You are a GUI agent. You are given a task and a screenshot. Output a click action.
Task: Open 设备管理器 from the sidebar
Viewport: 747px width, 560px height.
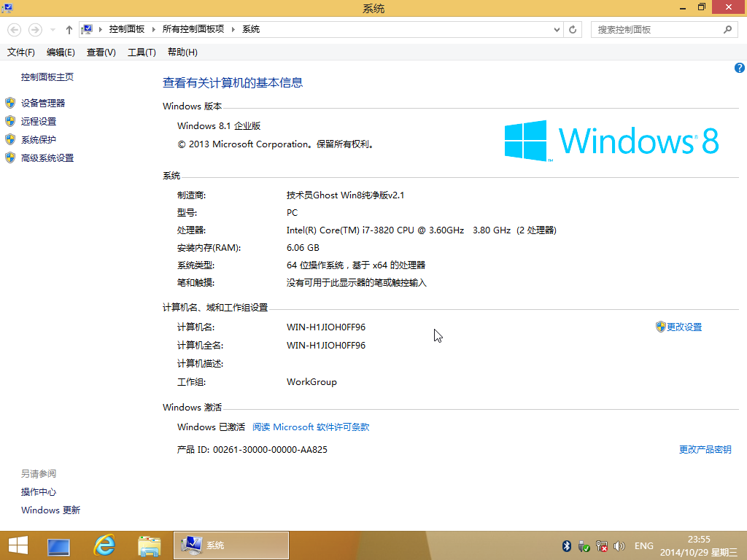click(x=43, y=104)
